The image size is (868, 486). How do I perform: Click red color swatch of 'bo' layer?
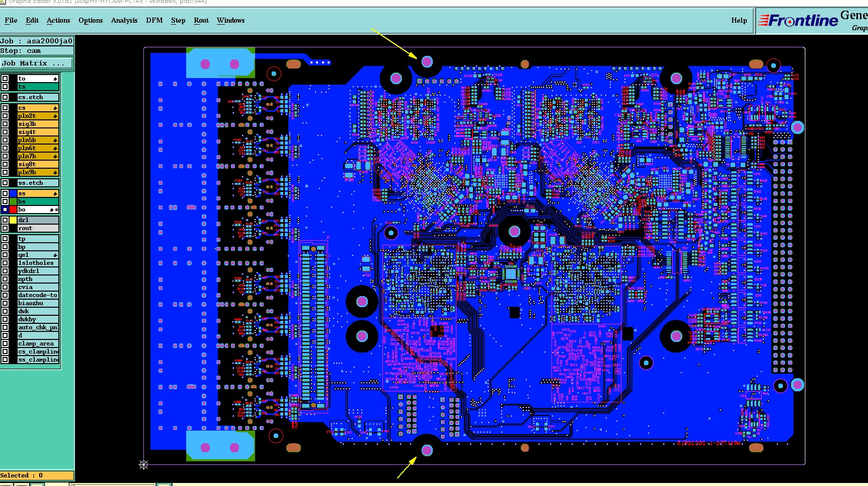13,210
